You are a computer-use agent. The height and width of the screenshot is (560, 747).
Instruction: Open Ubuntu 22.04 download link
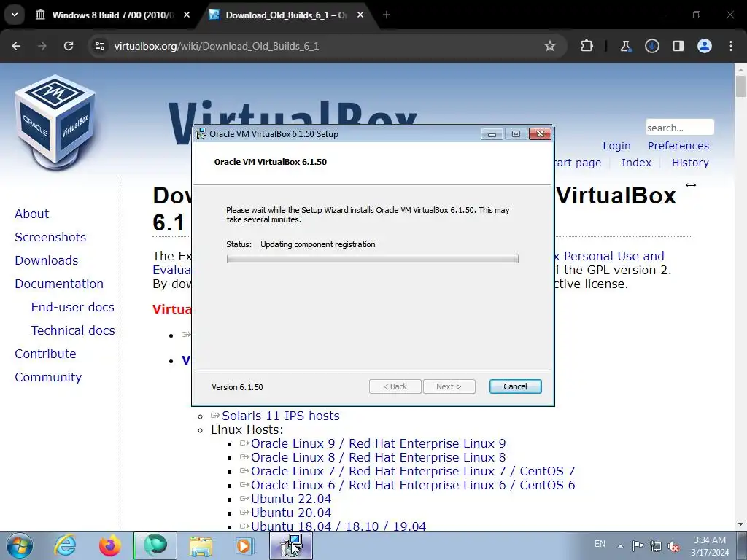[291, 499]
